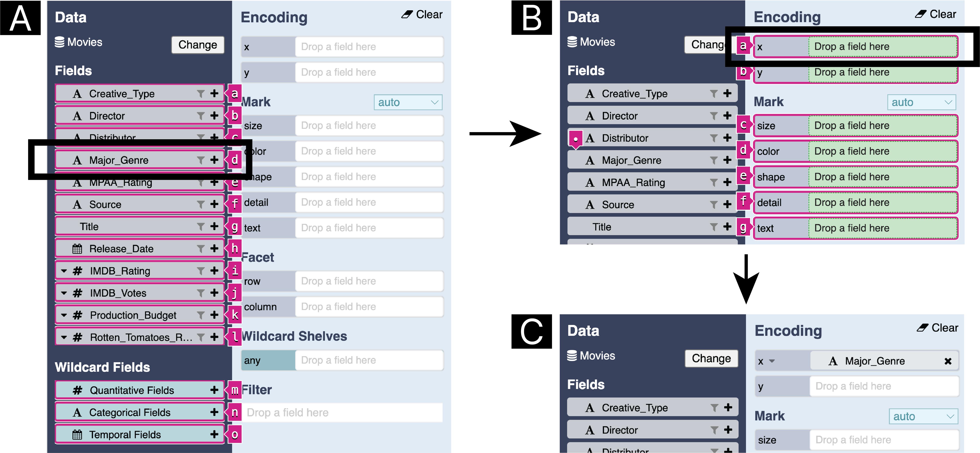Viewport: 980px width, 453px height.
Task: Open the x channel function dropdown in panel C
Action: coord(772,361)
